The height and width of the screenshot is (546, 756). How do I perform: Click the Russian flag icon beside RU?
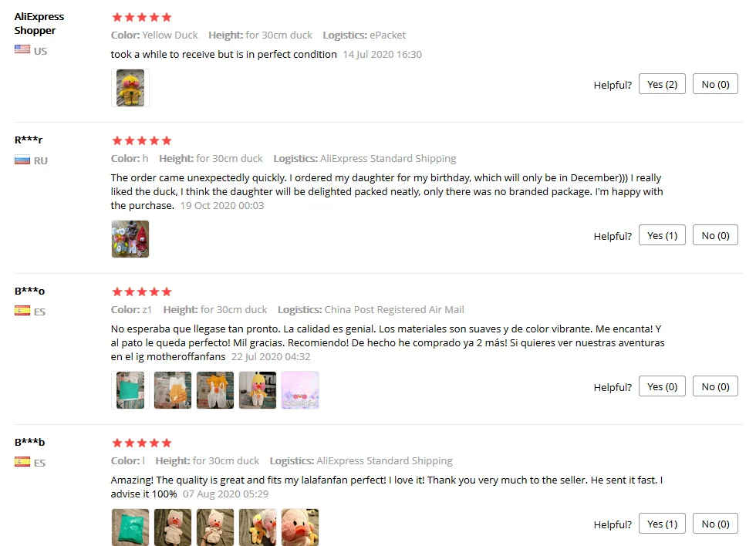click(22, 160)
